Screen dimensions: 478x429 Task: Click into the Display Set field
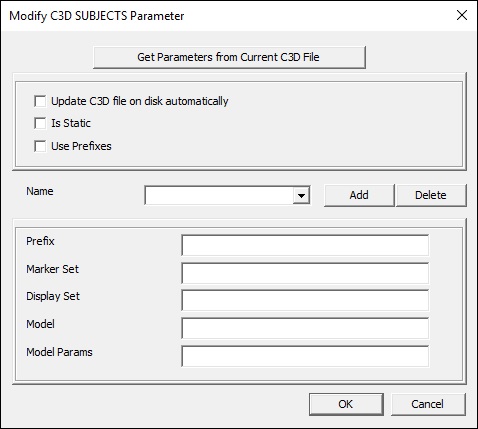pos(305,300)
